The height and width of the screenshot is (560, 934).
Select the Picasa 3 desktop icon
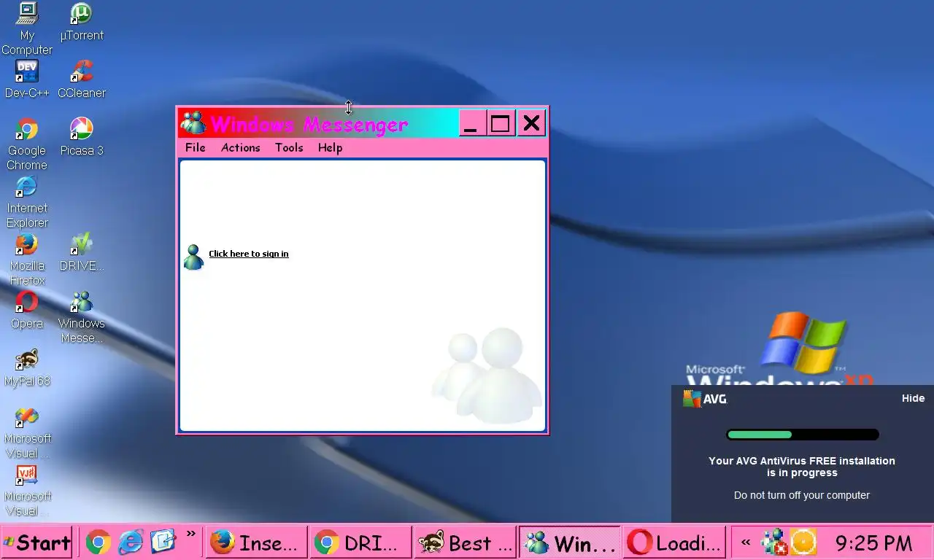point(82,137)
